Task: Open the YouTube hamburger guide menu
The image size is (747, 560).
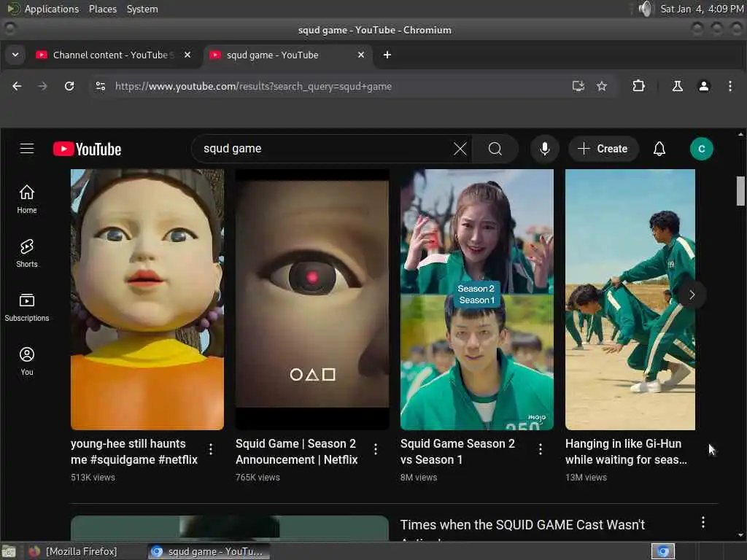Action: pyautogui.click(x=27, y=149)
